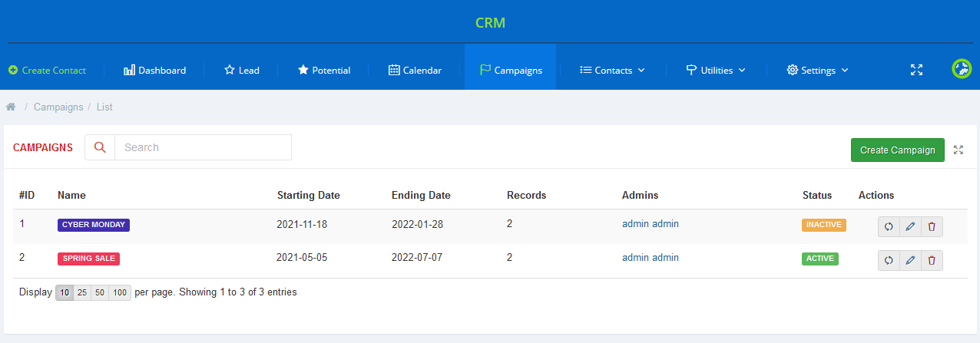Display 50 entries per page

click(100, 292)
